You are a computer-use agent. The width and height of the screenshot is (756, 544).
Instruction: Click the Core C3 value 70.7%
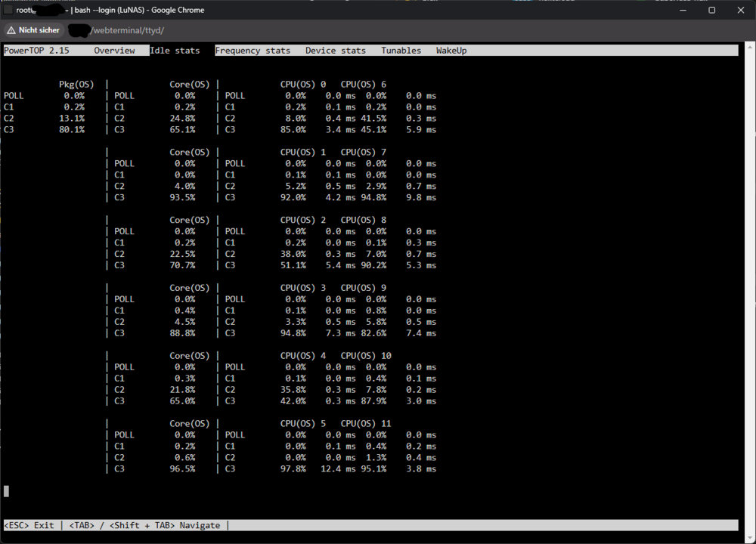tap(182, 265)
